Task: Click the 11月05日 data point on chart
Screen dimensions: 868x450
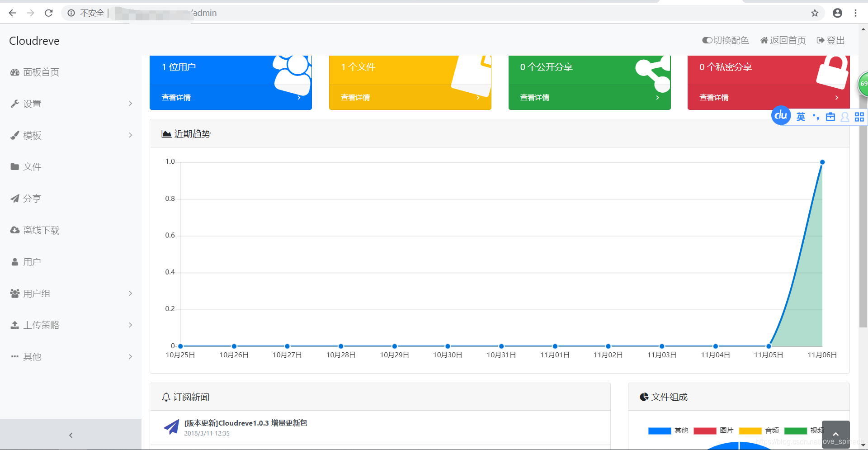Action: tap(769, 346)
